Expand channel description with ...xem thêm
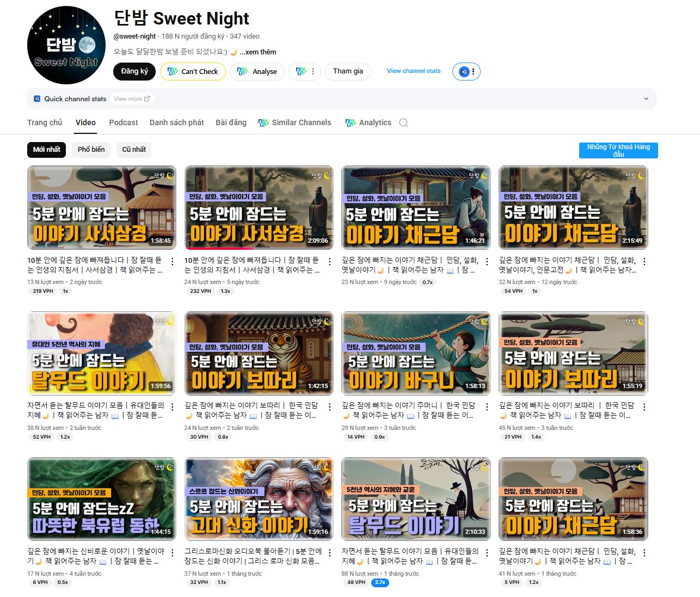Image resolution: width=700 pixels, height=597 pixels. click(x=258, y=52)
